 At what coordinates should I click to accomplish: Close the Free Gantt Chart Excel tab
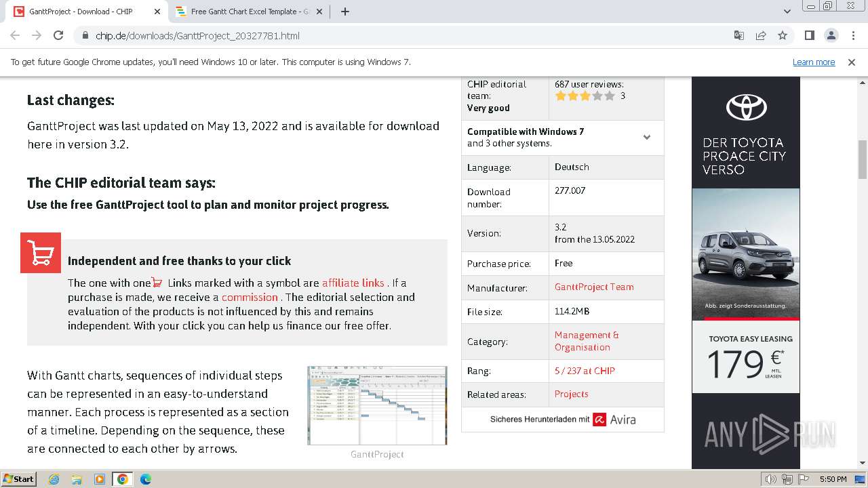coord(319,12)
